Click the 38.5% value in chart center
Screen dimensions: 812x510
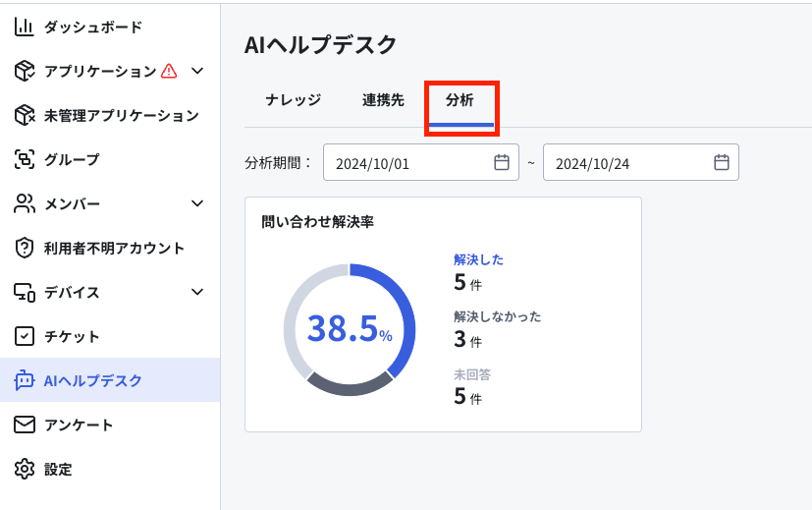pyautogui.click(x=350, y=329)
